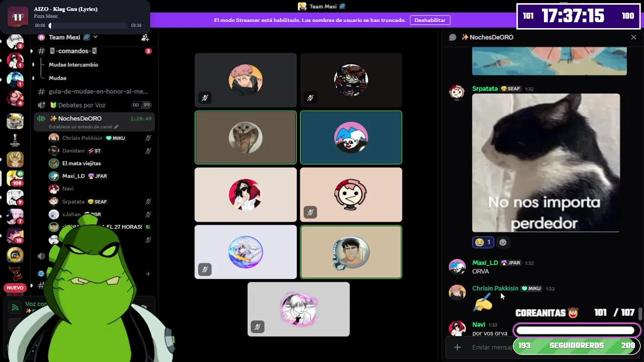Open the No nos importa perdedor cat image
Image resolution: width=644 pixels, height=362 pixels.
click(546, 163)
